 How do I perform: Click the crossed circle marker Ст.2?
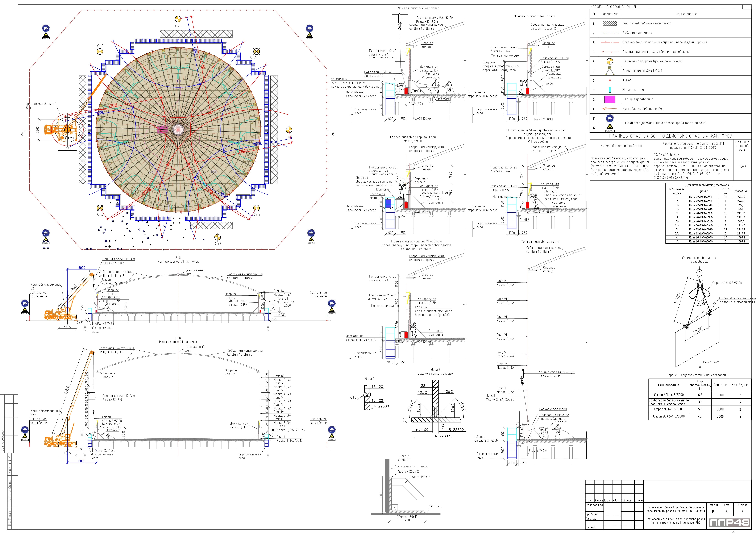coord(100,51)
